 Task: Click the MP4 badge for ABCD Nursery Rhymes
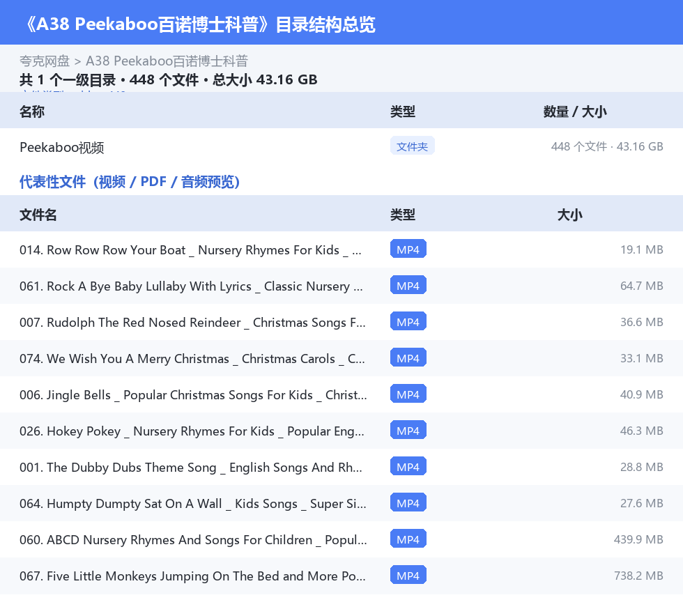pyautogui.click(x=408, y=539)
